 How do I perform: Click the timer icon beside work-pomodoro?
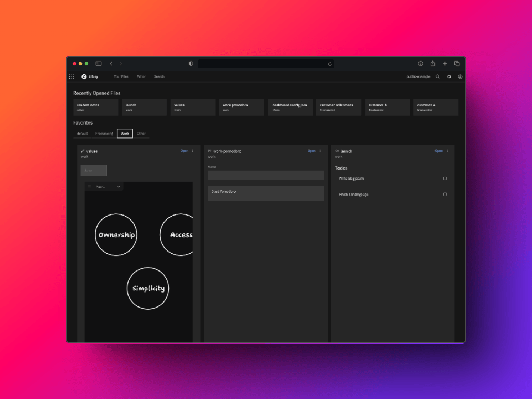209,150
